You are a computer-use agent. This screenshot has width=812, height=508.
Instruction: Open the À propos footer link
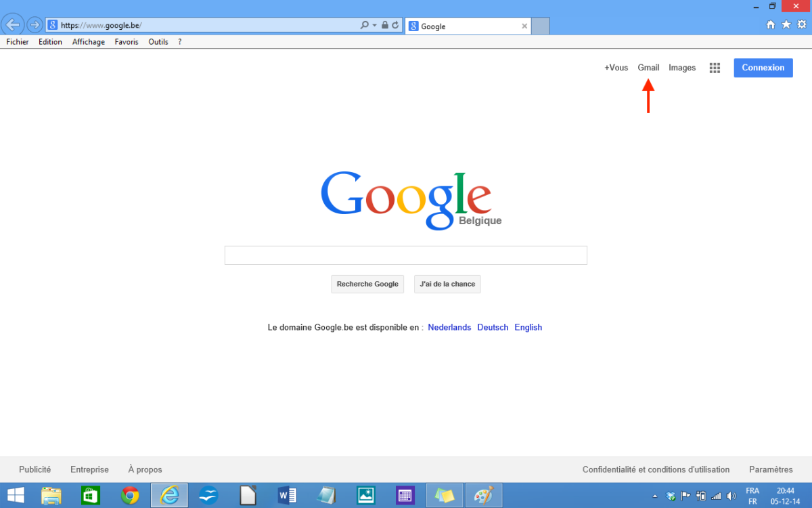point(145,469)
